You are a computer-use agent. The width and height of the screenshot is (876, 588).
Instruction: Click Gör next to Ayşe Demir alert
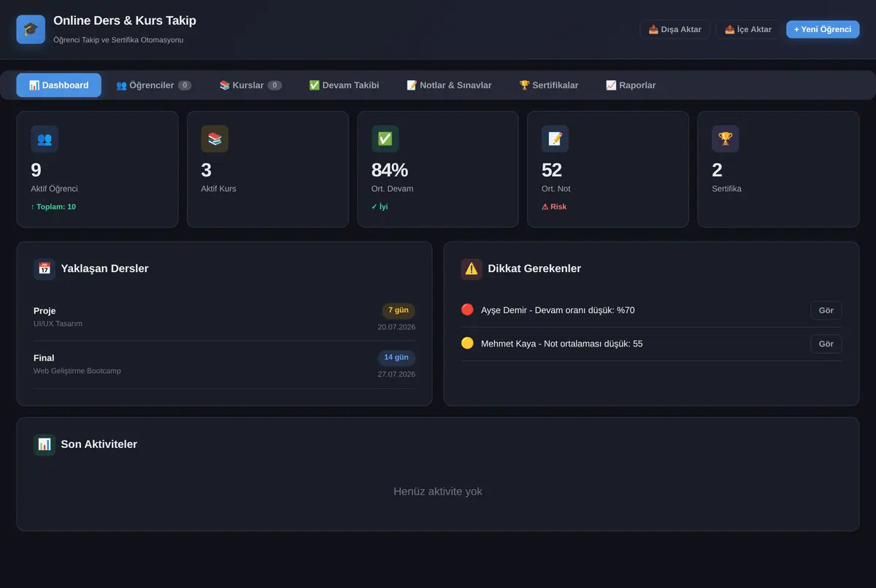pos(826,310)
